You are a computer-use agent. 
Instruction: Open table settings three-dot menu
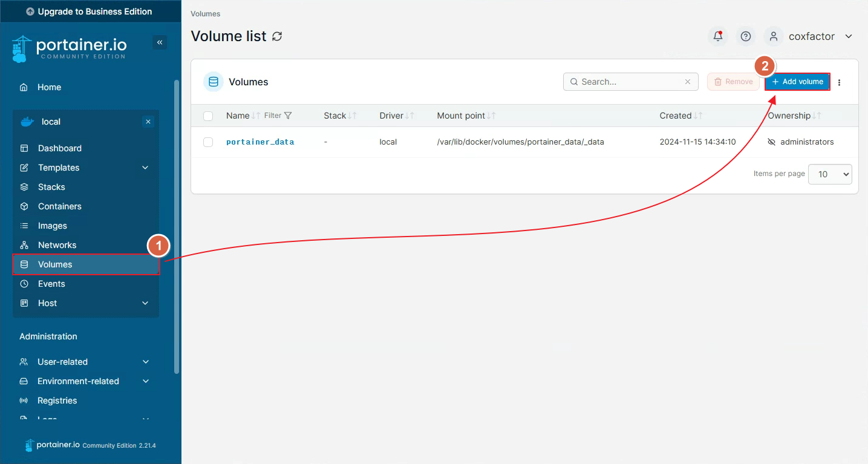839,82
